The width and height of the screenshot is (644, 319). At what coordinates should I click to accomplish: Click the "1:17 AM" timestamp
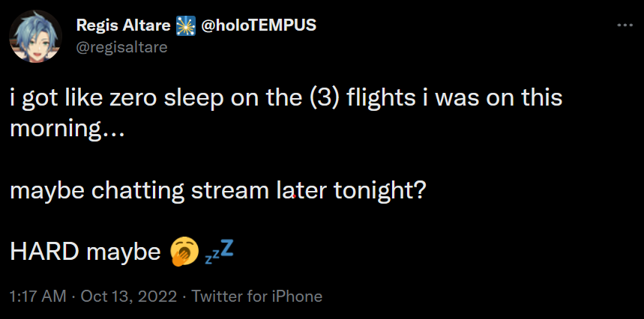37,296
